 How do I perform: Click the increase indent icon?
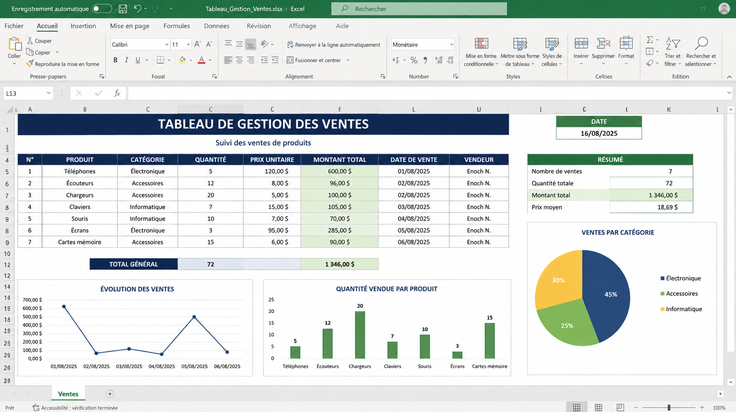coord(275,60)
